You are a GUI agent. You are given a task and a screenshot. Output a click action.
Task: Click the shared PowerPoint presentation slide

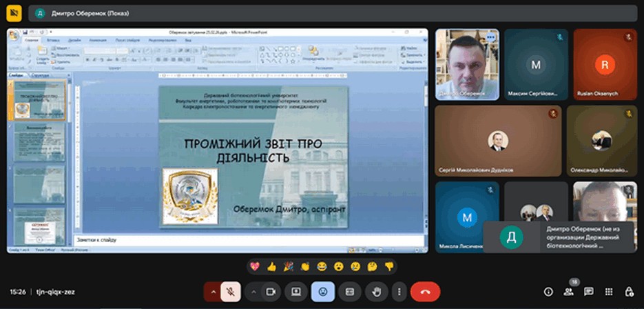[x=253, y=157]
